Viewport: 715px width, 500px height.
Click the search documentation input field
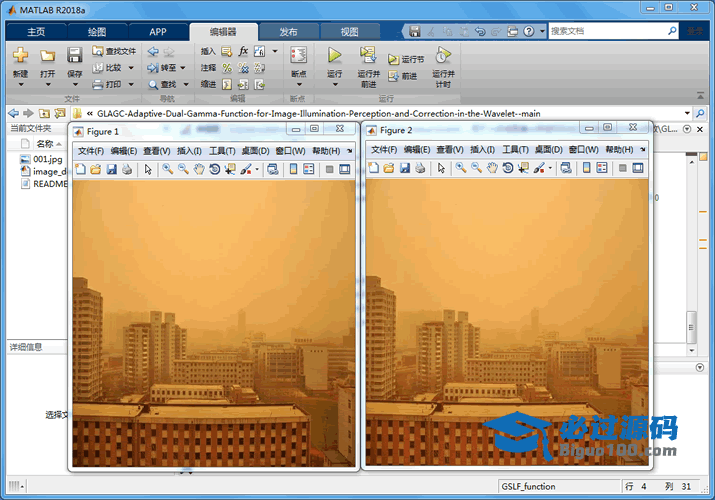pyautogui.click(x=607, y=31)
